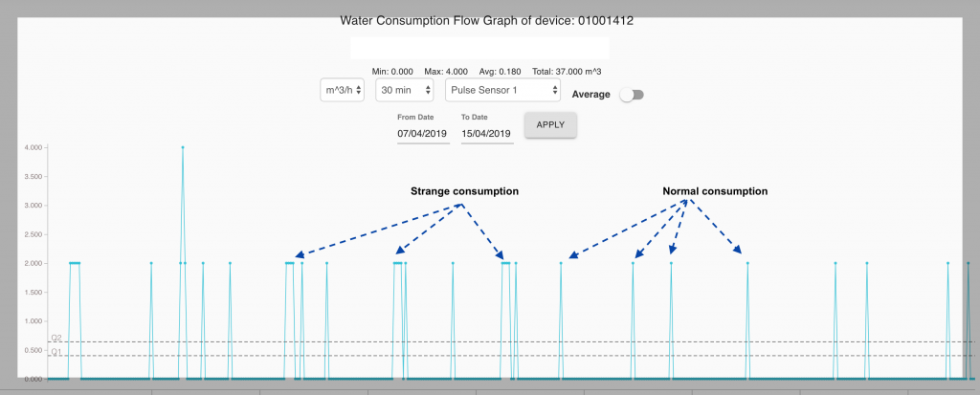Click the Normal consumption annotation label
The height and width of the screenshot is (395, 980).
tap(715, 191)
